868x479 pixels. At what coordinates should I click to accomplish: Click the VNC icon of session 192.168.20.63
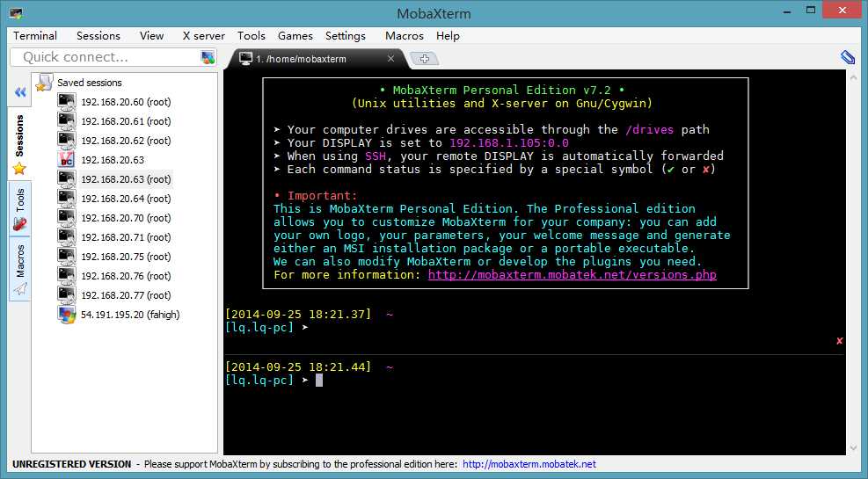[x=67, y=160]
